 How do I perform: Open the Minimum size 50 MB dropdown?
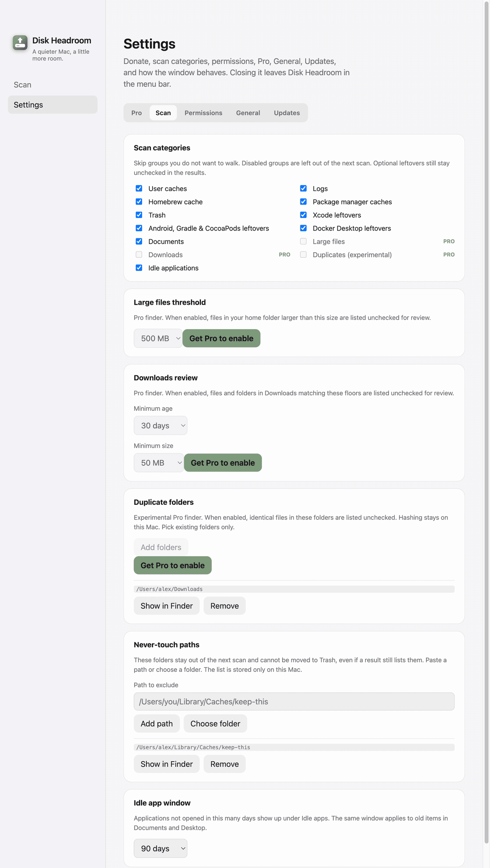(159, 463)
